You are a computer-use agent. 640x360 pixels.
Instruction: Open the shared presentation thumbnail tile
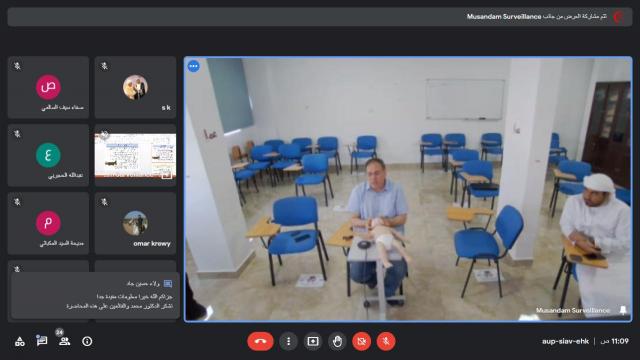tap(136, 156)
